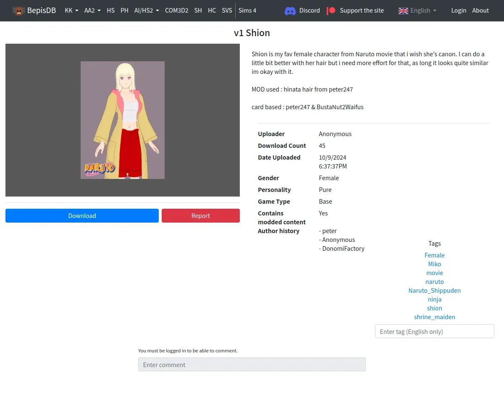The width and height of the screenshot is (504, 420).
Task: Select the movie tag
Action: click(434, 273)
